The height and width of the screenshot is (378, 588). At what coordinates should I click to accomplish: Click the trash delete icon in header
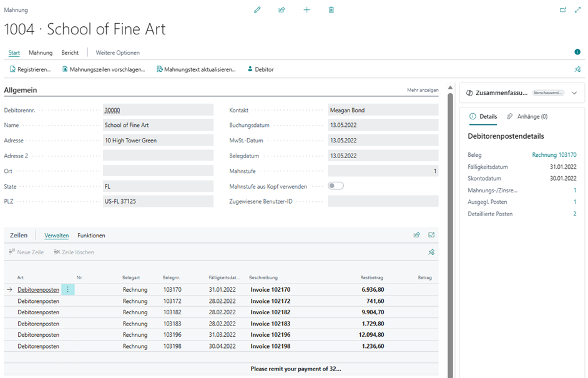coord(331,10)
